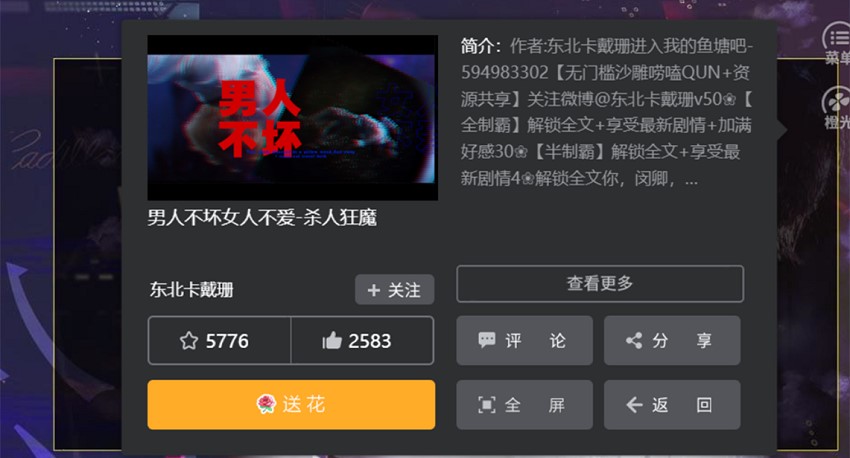Screen dimensions: 850x458
Task: Click the star favorite icon
Action: click(x=189, y=340)
